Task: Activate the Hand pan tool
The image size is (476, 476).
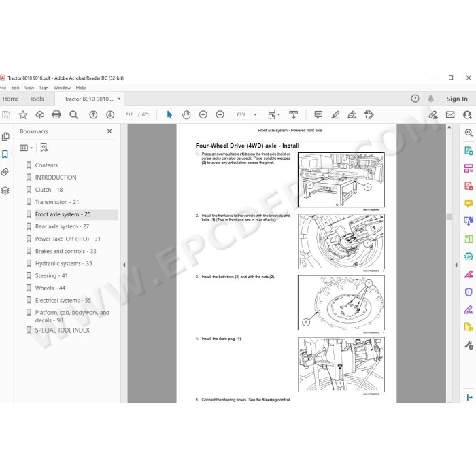Action: pos(186,114)
